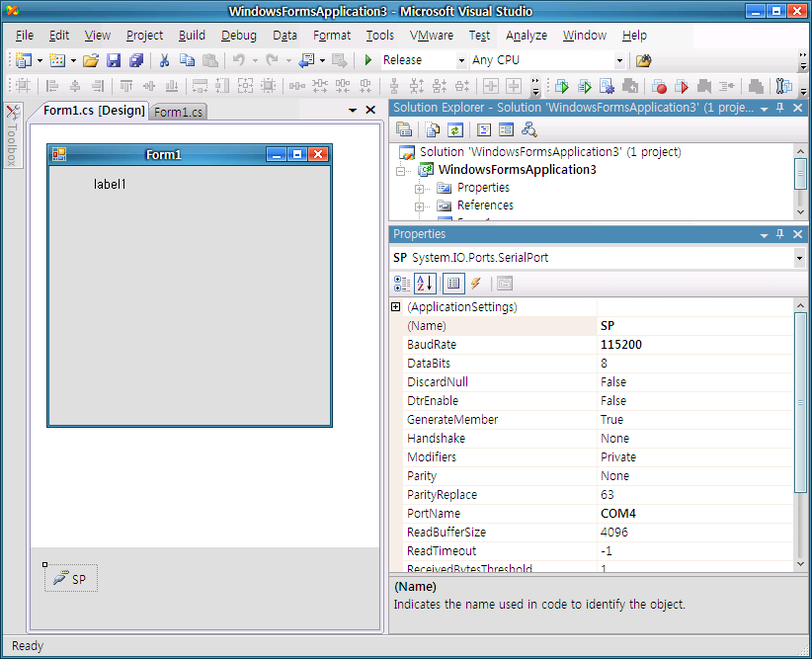Click the Properties icon in the Solution Explorer toolbar
The width and height of the screenshot is (812, 659).
403,129
